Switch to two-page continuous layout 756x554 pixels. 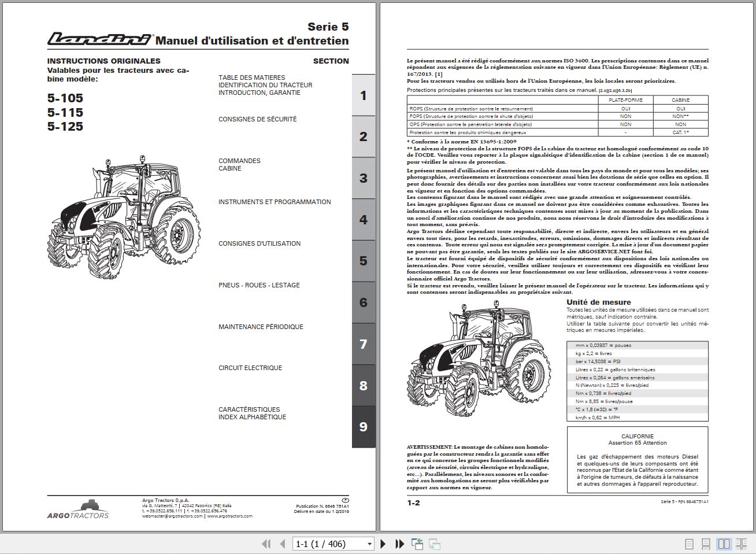coord(741,544)
